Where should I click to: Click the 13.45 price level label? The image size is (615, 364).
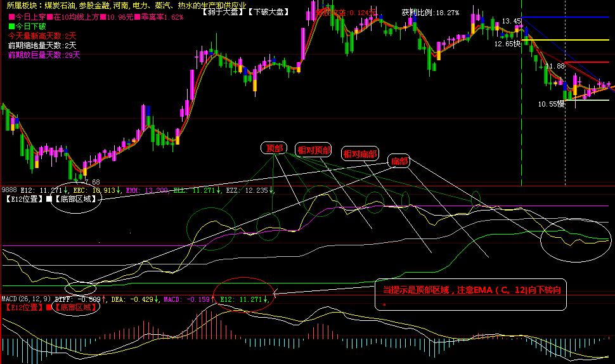click(x=512, y=21)
